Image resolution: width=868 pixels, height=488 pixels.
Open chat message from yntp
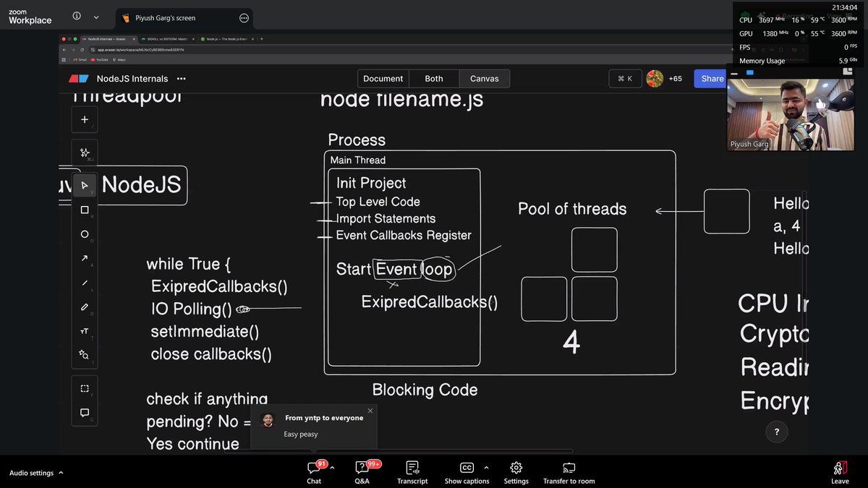[313, 426]
